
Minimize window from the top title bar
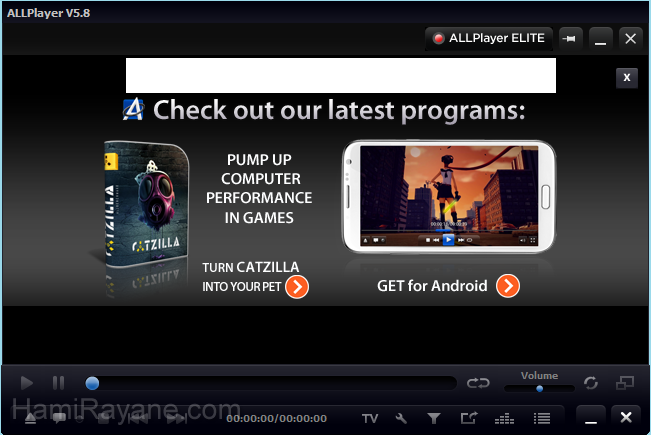(x=600, y=39)
